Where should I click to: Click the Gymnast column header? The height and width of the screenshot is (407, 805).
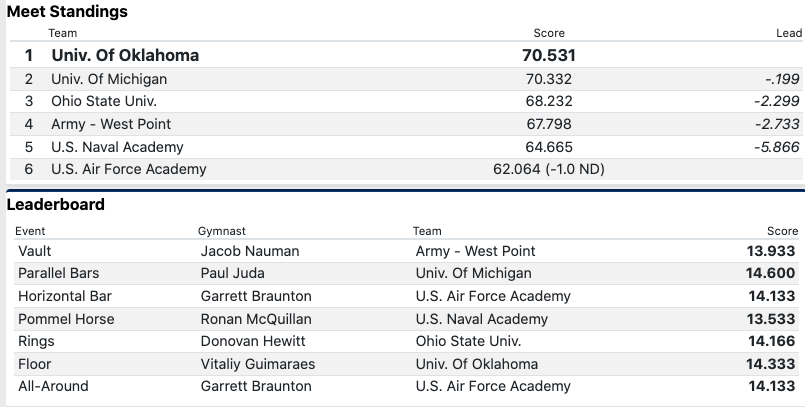point(220,231)
